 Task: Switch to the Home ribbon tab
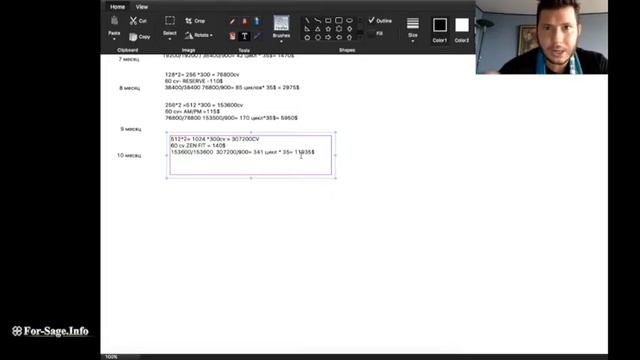(118, 7)
